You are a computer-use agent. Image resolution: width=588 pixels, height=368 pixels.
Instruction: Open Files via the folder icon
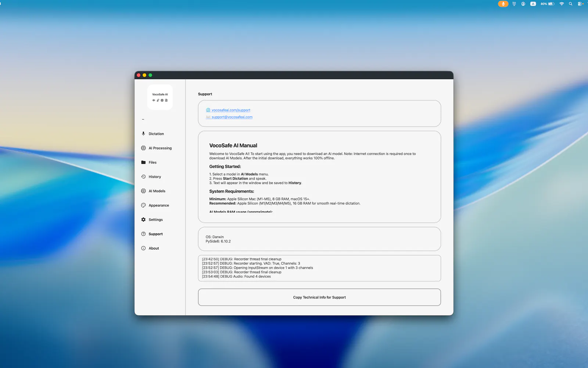point(143,162)
